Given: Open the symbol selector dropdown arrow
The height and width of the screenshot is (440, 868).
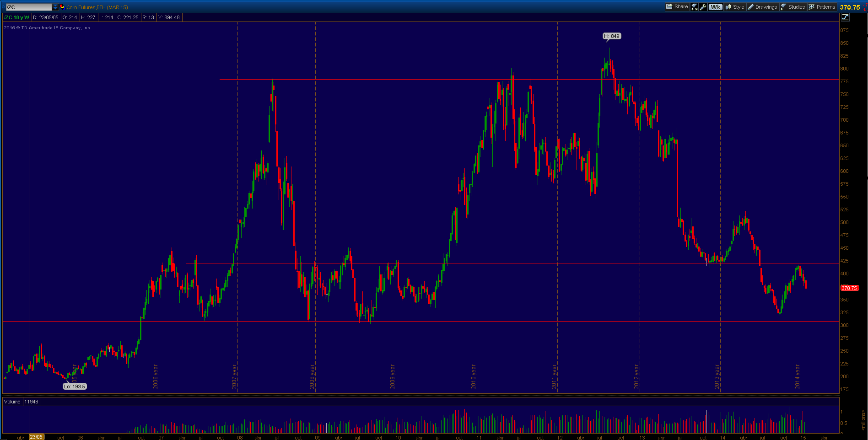Looking at the screenshot, I should (x=55, y=7).
